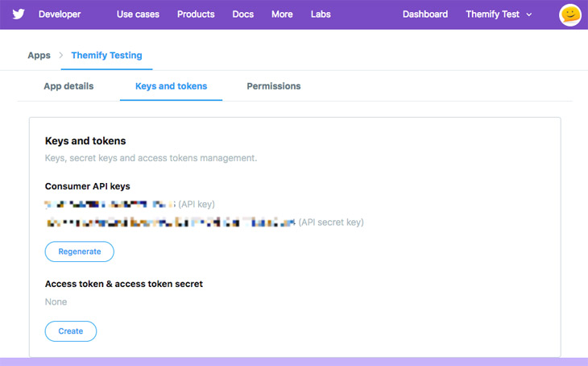The width and height of the screenshot is (588, 366).
Task: Open the More menu
Action: coord(282,15)
